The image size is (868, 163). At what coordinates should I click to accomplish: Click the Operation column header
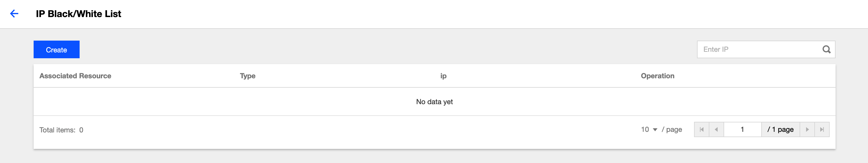pyautogui.click(x=657, y=76)
